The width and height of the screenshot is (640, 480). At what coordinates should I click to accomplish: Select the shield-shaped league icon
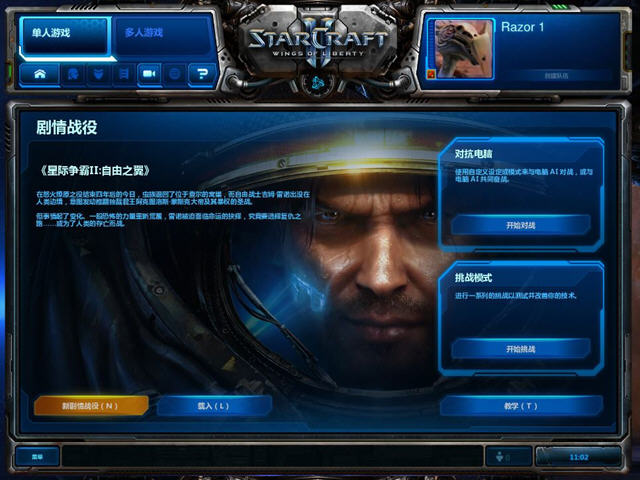[98, 74]
